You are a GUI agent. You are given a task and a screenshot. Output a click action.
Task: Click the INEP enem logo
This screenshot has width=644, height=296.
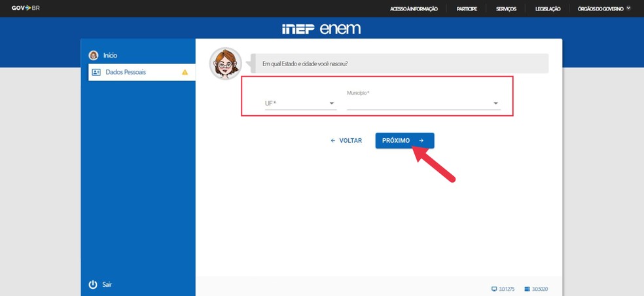coord(321,28)
